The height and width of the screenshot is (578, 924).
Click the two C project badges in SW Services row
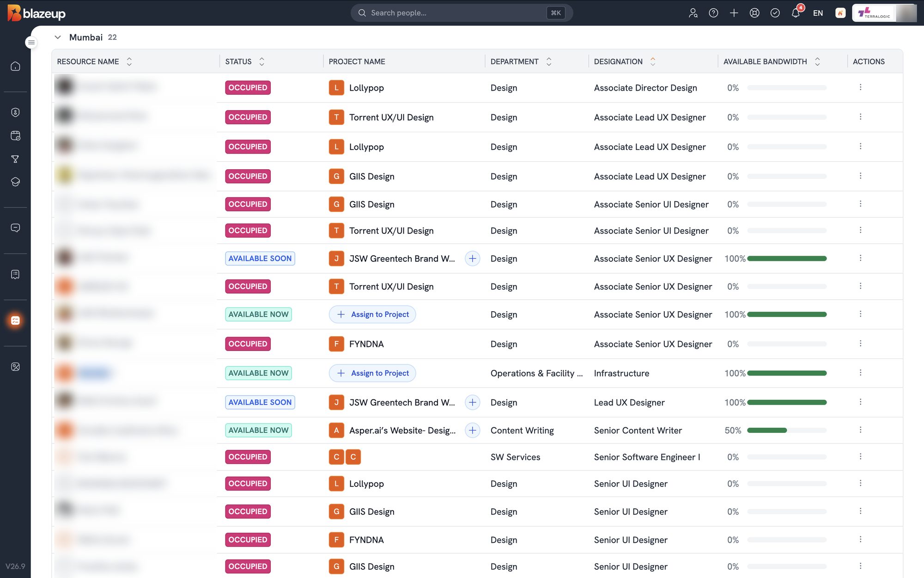(345, 457)
